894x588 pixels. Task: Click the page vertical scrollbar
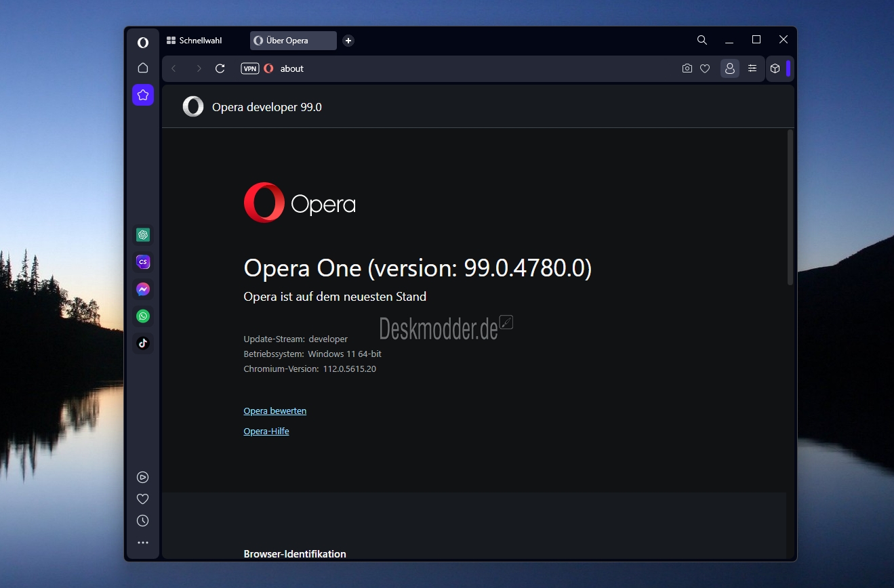point(790,207)
